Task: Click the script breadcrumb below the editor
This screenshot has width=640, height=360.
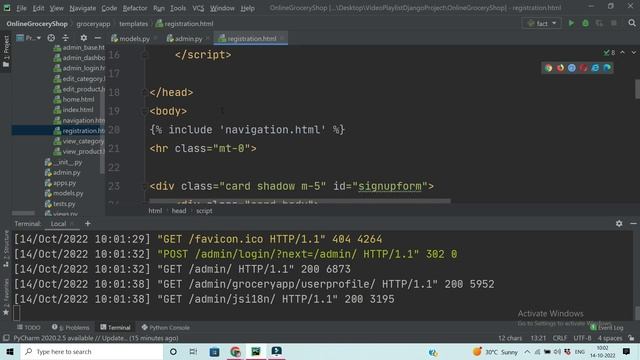Action: 204,211
